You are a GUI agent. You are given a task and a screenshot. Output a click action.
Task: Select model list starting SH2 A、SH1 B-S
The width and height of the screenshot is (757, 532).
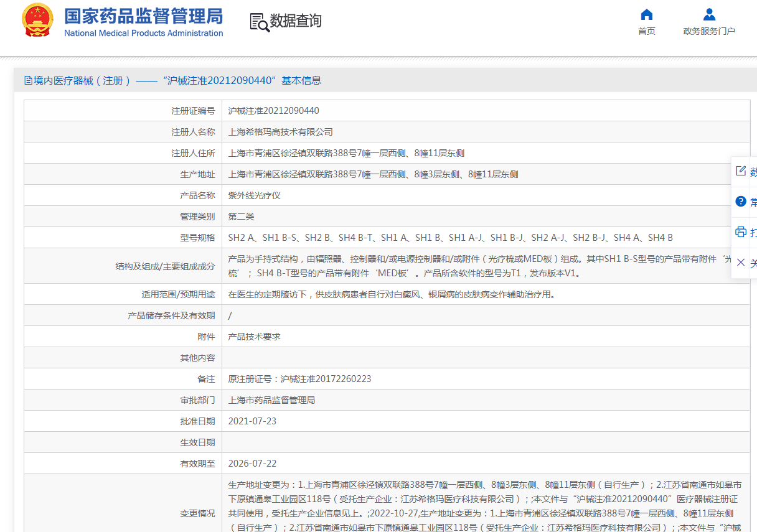451,238
